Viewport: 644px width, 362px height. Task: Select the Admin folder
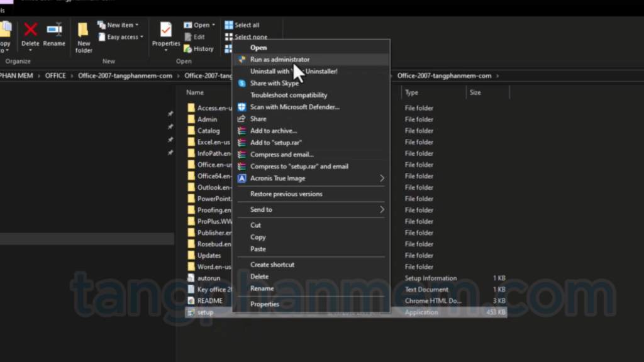(x=207, y=119)
